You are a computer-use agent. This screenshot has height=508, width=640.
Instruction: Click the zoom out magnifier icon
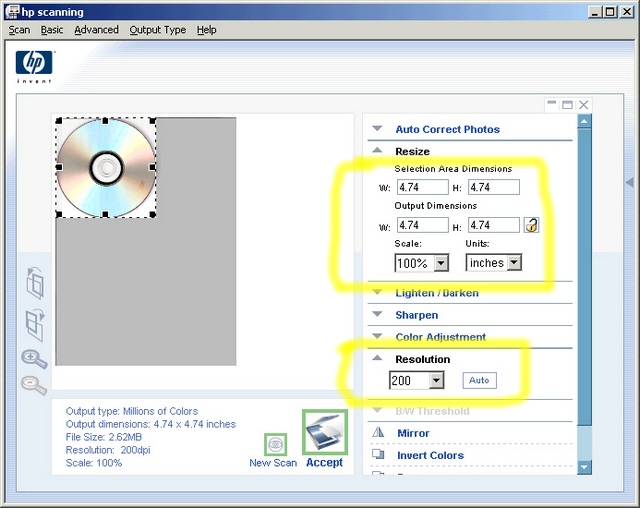34,385
